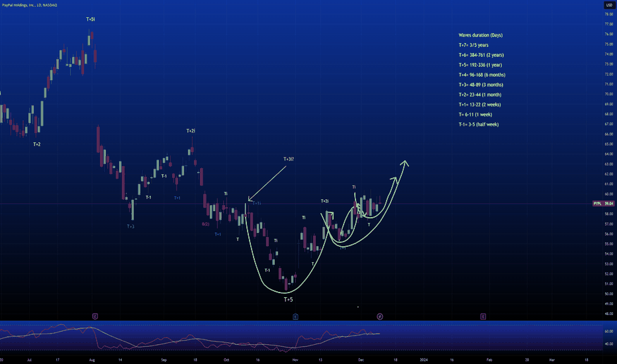The width and height of the screenshot is (617, 364).
Task: Click the 'Jul' label on the time axis
Action: (x=30, y=360)
